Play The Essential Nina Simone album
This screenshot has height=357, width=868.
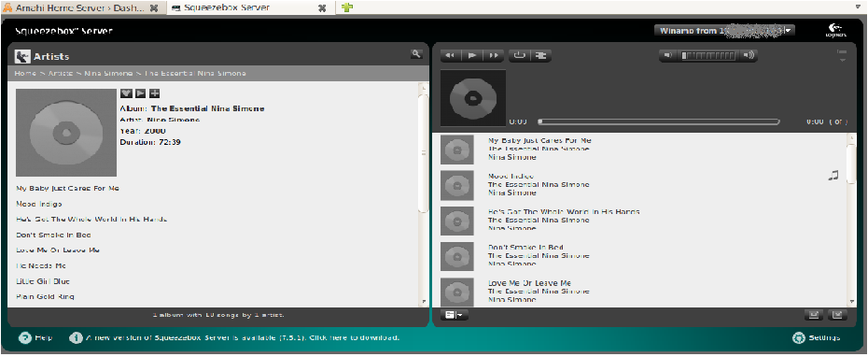click(x=141, y=93)
